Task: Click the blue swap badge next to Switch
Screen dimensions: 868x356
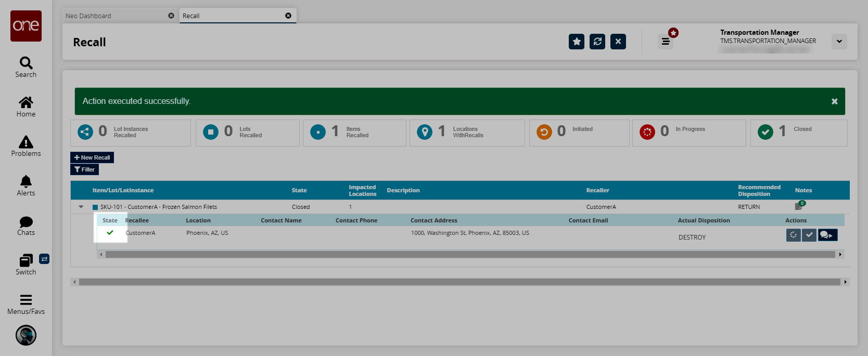Action: click(x=44, y=259)
